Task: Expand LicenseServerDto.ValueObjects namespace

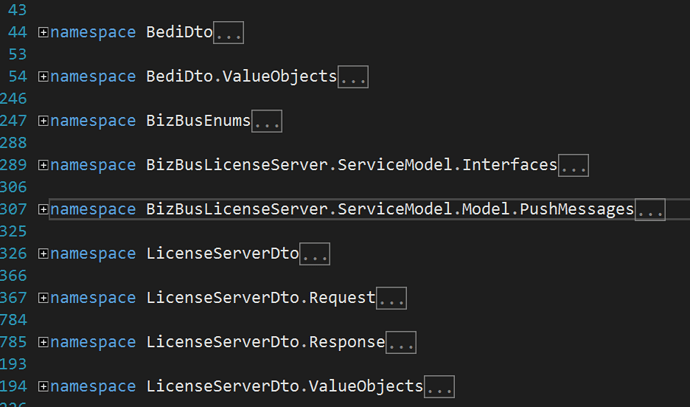Action: tap(43, 386)
